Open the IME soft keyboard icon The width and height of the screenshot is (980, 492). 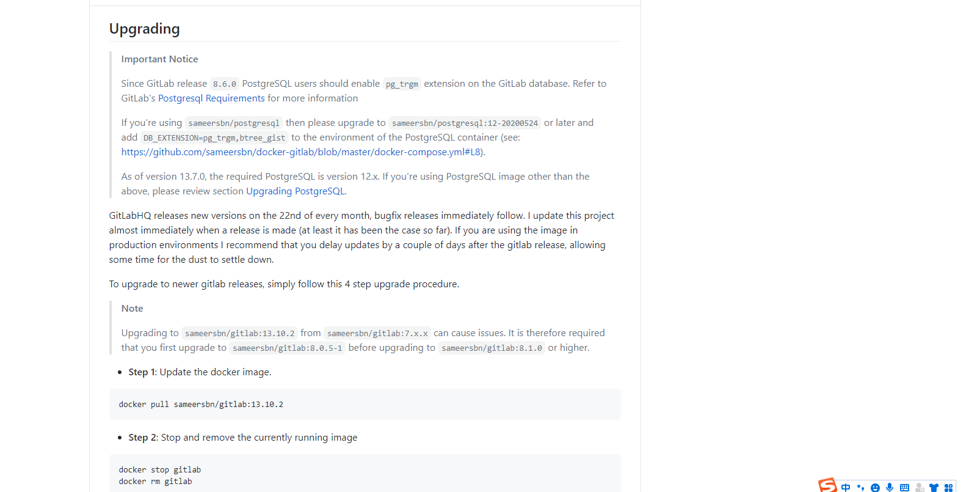point(904,487)
